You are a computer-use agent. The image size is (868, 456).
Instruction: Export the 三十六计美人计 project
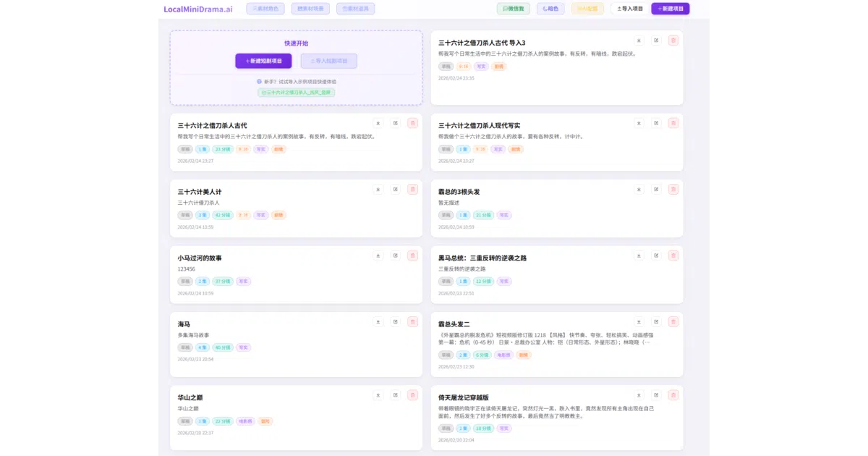pyautogui.click(x=378, y=189)
